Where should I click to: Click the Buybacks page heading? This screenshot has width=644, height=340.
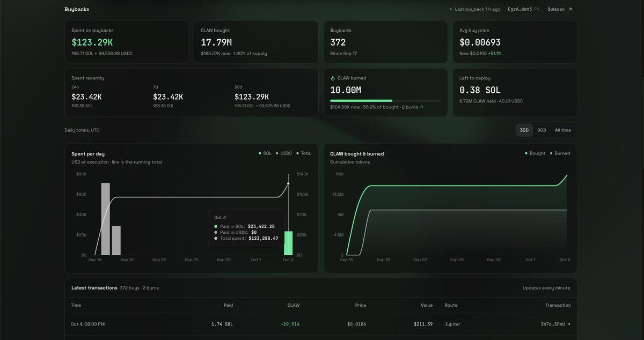click(x=77, y=10)
